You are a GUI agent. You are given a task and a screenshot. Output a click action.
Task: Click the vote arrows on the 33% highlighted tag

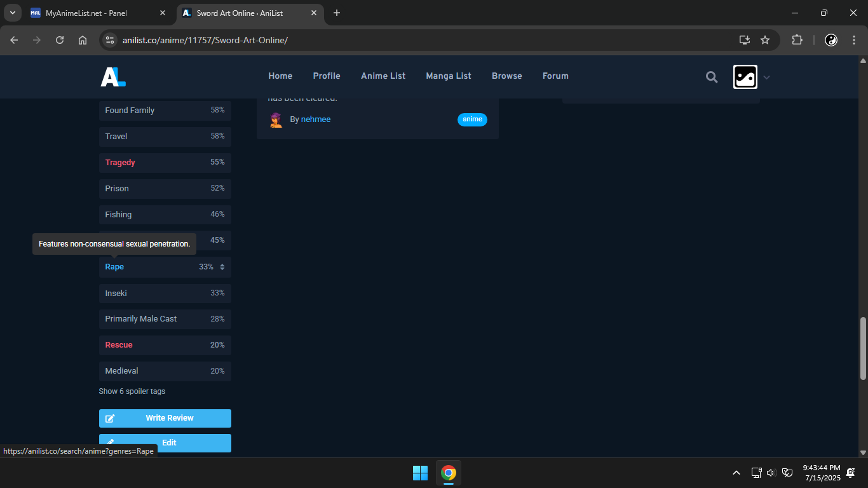click(x=222, y=267)
